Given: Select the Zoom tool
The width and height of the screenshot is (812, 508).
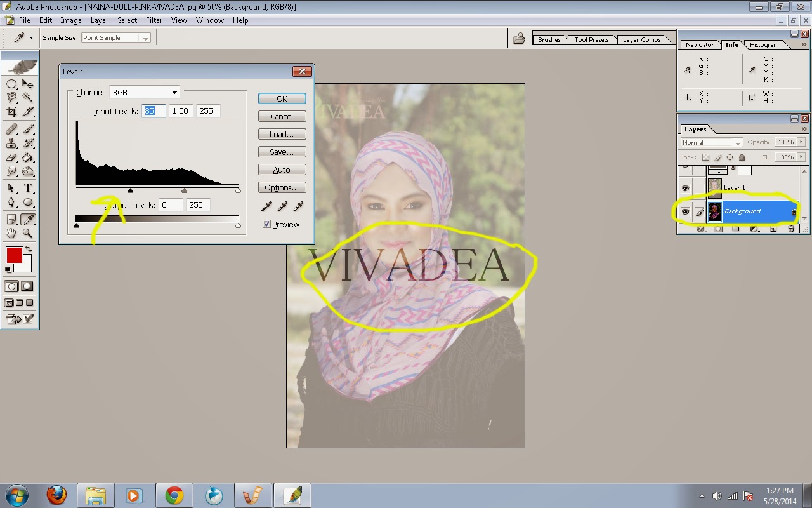Looking at the screenshot, I should [28, 233].
